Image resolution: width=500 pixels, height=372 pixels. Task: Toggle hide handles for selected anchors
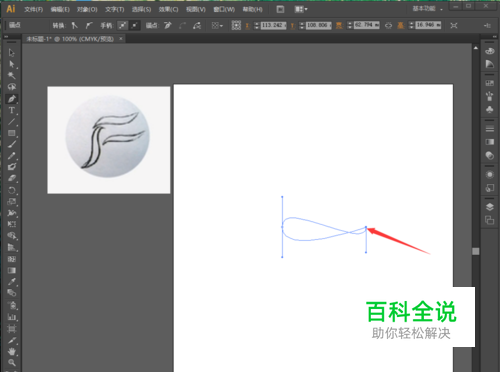click(x=135, y=25)
